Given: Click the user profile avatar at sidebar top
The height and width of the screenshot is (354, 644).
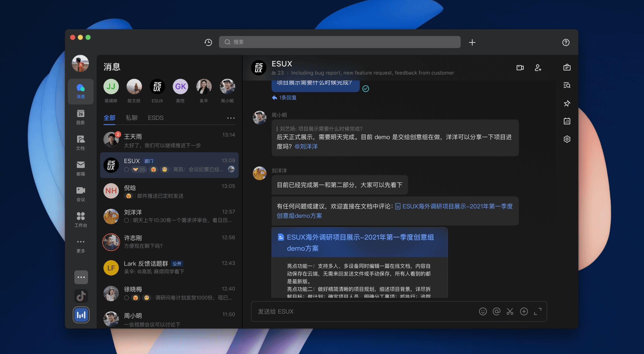Looking at the screenshot, I should (x=80, y=64).
